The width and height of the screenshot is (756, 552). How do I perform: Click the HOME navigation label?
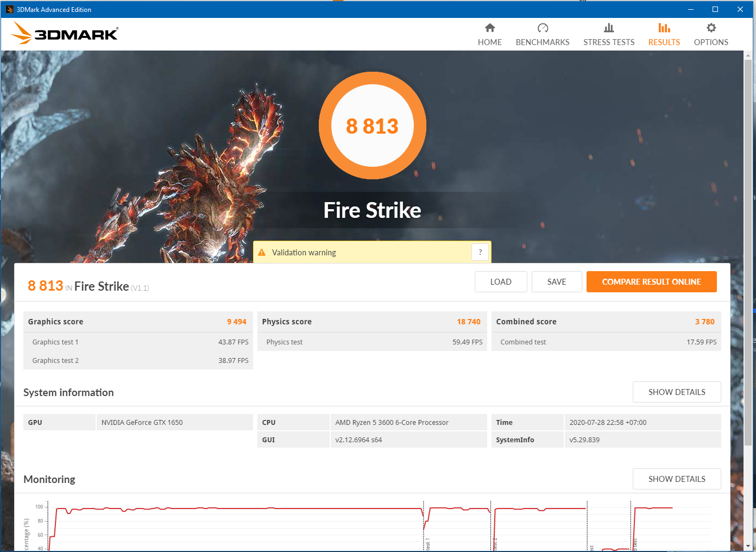pos(490,42)
